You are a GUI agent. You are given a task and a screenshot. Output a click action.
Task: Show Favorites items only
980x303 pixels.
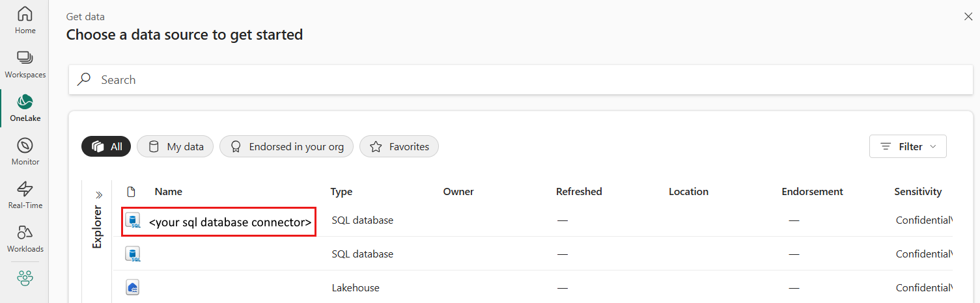click(x=399, y=147)
